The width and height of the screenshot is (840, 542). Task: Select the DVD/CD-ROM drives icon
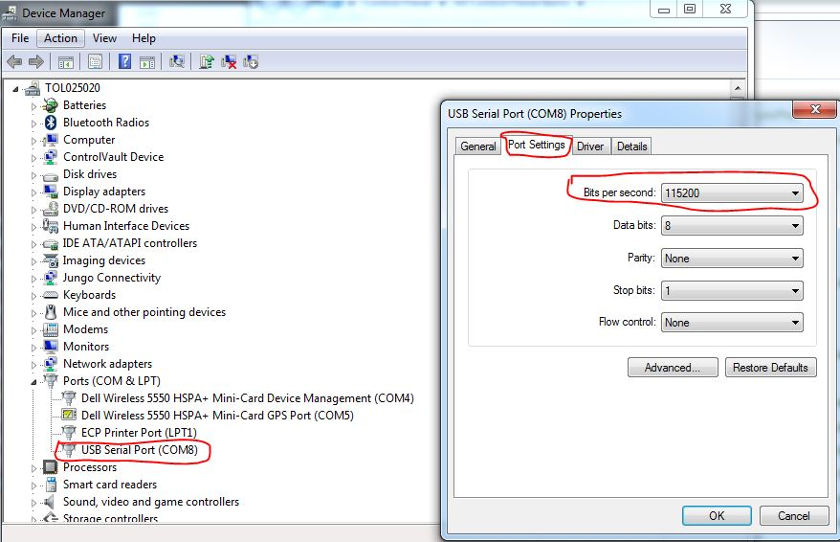click(x=50, y=209)
